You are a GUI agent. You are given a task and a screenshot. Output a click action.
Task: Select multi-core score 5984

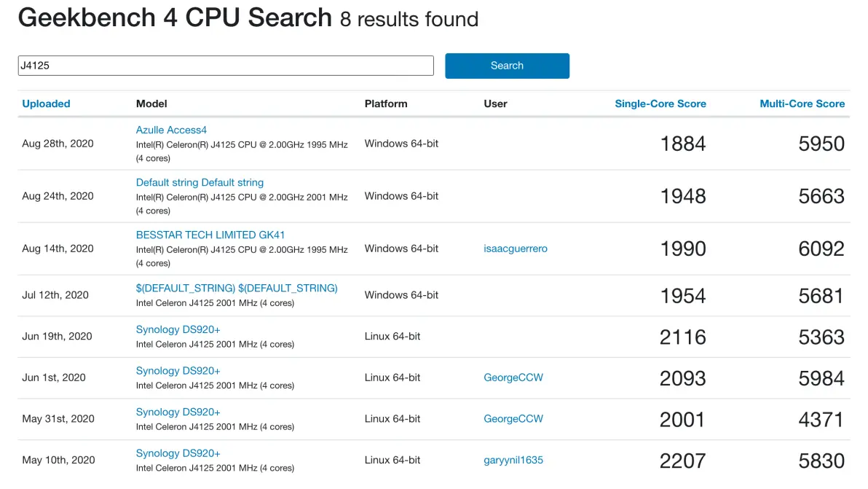(x=821, y=378)
